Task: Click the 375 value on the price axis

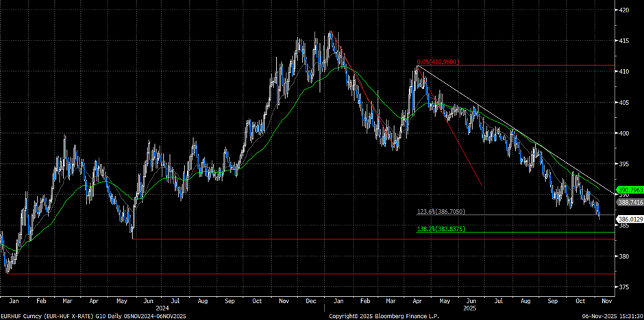Action: pyautogui.click(x=625, y=287)
